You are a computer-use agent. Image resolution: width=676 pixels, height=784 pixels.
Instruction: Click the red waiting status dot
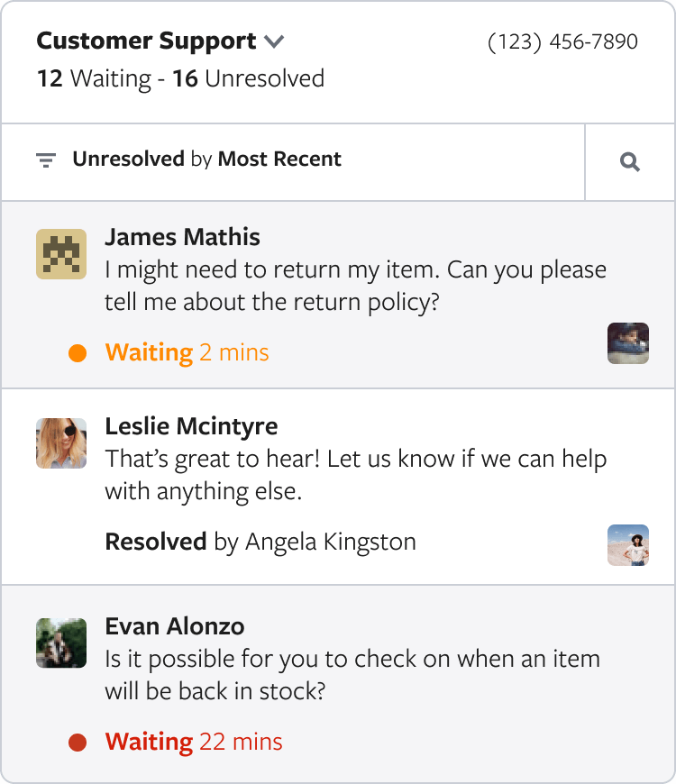(x=78, y=743)
